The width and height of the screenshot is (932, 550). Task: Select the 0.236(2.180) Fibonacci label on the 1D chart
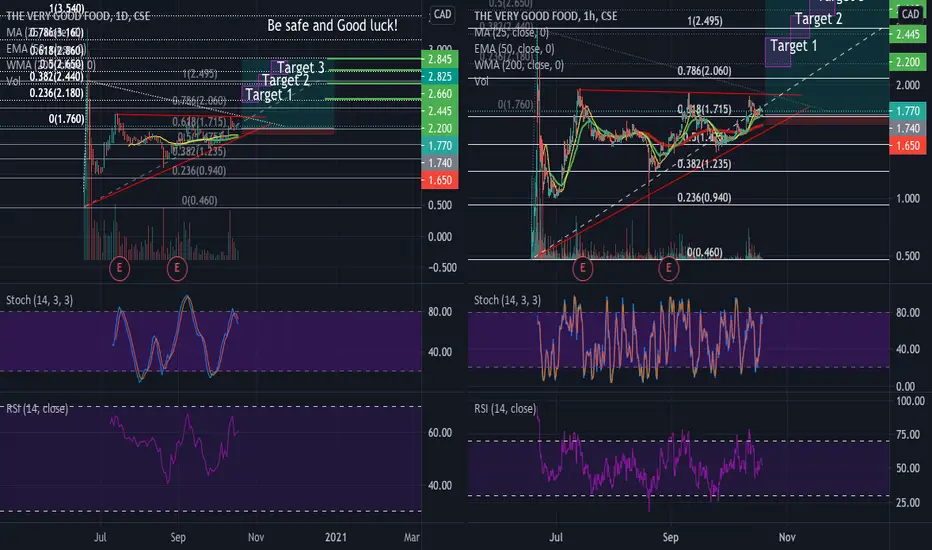[x=56, y=93]
